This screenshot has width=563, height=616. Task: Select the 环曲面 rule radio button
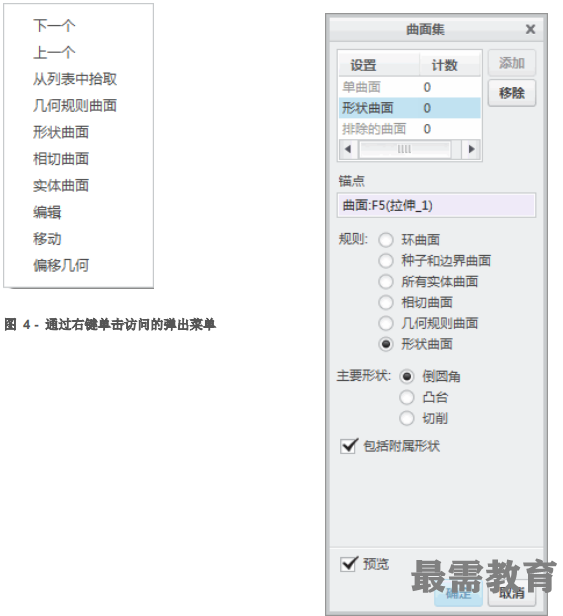click(x=386, y=240)
